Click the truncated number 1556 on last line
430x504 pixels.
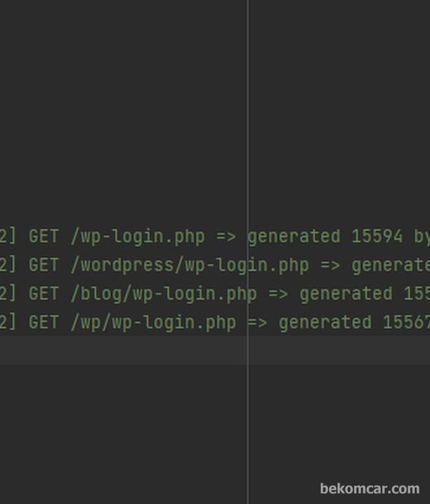click(406, 322)
